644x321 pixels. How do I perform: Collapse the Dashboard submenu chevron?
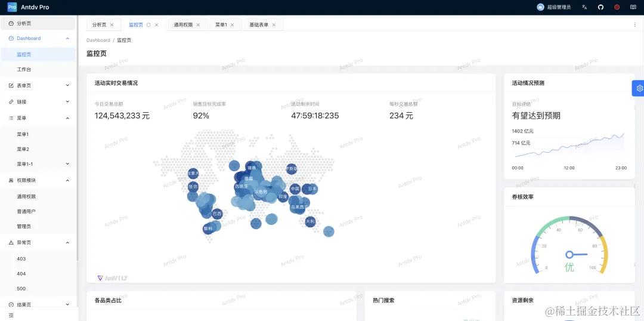(x=68, y=38)
